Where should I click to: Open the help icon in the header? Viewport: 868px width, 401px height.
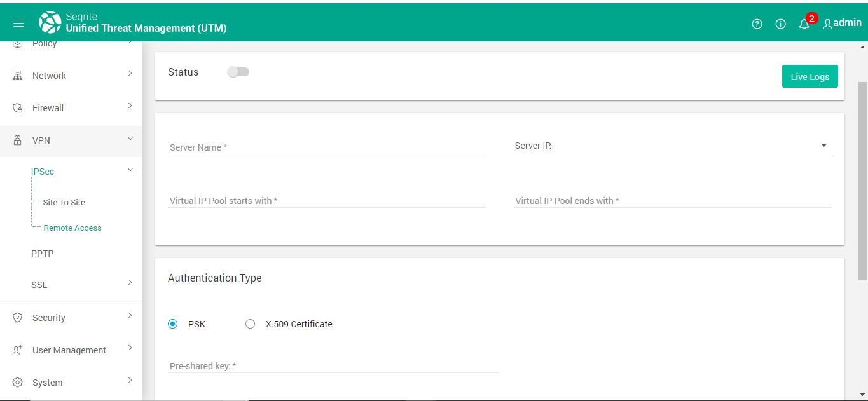point(757,24)
